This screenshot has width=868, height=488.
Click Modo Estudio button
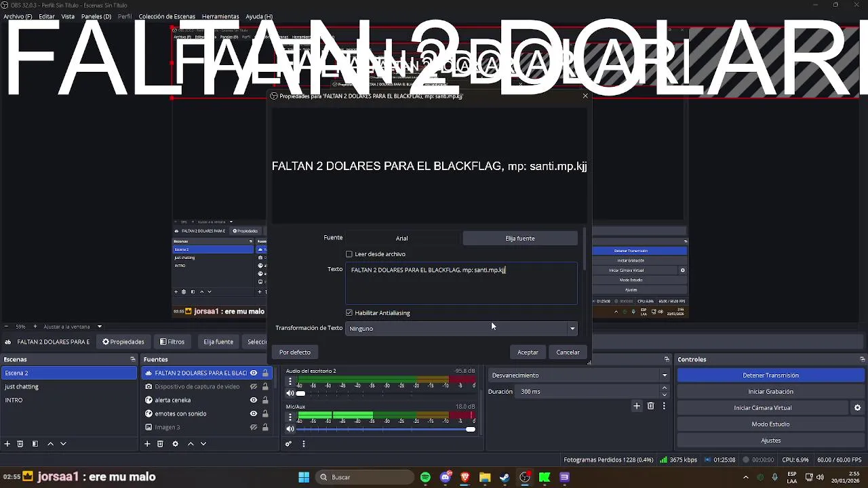tap(770, 424)
